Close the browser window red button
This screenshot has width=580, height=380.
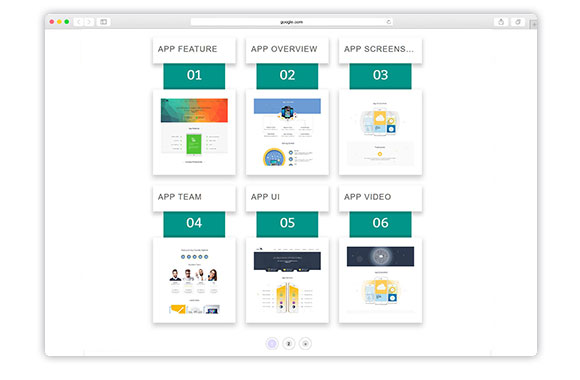[x=52, y=22]
